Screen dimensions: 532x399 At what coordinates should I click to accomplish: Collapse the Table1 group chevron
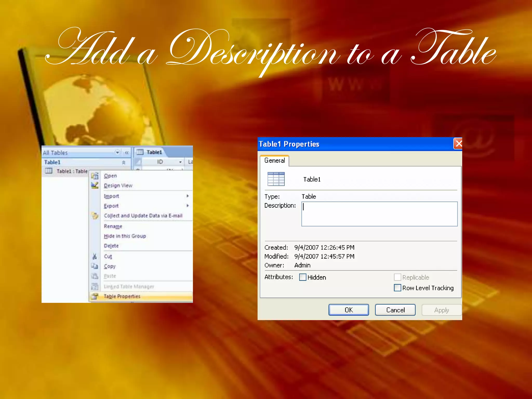point(124,162)
